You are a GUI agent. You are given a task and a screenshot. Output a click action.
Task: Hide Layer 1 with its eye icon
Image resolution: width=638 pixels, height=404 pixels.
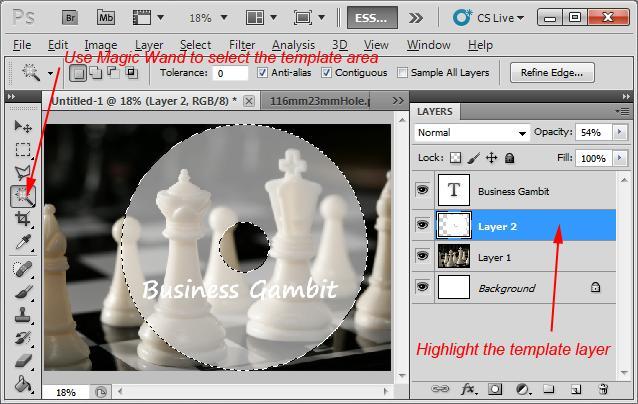(x=422, y=256)
